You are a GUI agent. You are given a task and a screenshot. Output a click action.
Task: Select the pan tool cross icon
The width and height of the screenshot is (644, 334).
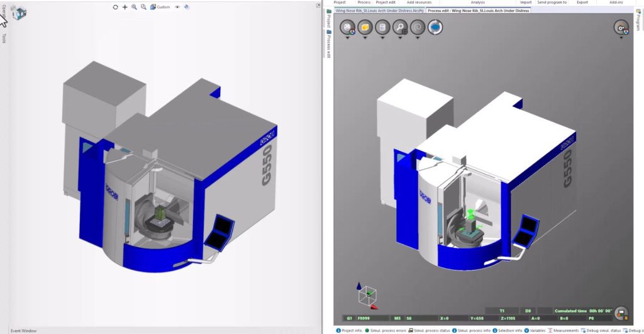click(x=125, y=7)
